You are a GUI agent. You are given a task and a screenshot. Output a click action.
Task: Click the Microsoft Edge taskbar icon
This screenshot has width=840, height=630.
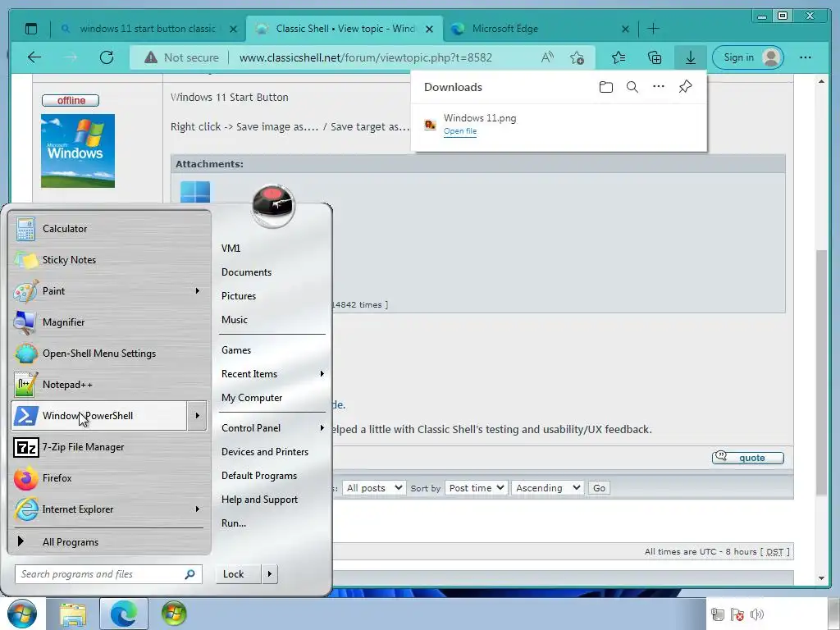123,614
